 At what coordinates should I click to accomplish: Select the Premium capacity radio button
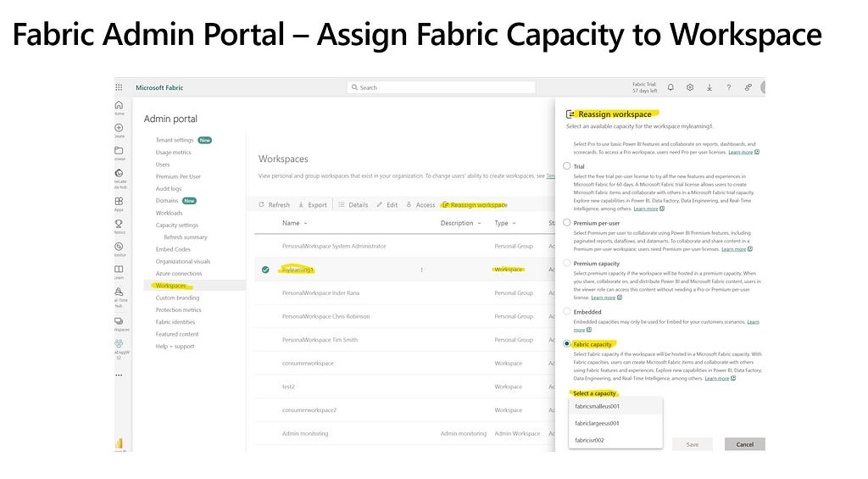(567, 263)
